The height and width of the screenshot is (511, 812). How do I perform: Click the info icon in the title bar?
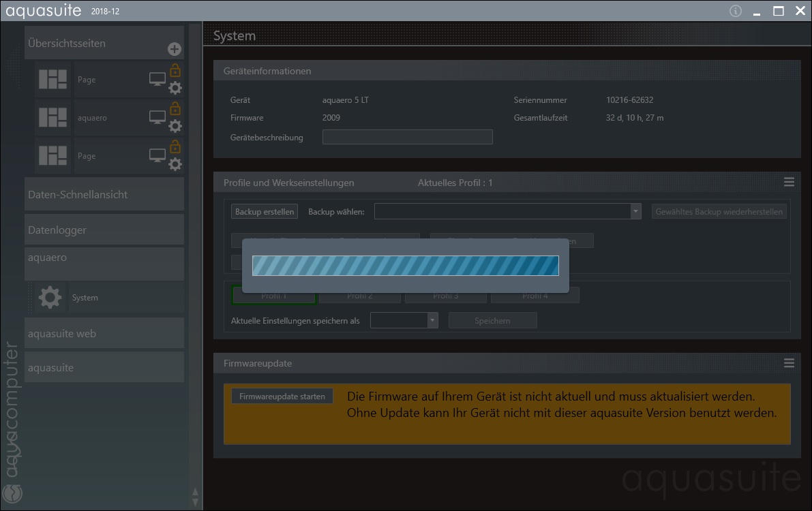point(735,11)
